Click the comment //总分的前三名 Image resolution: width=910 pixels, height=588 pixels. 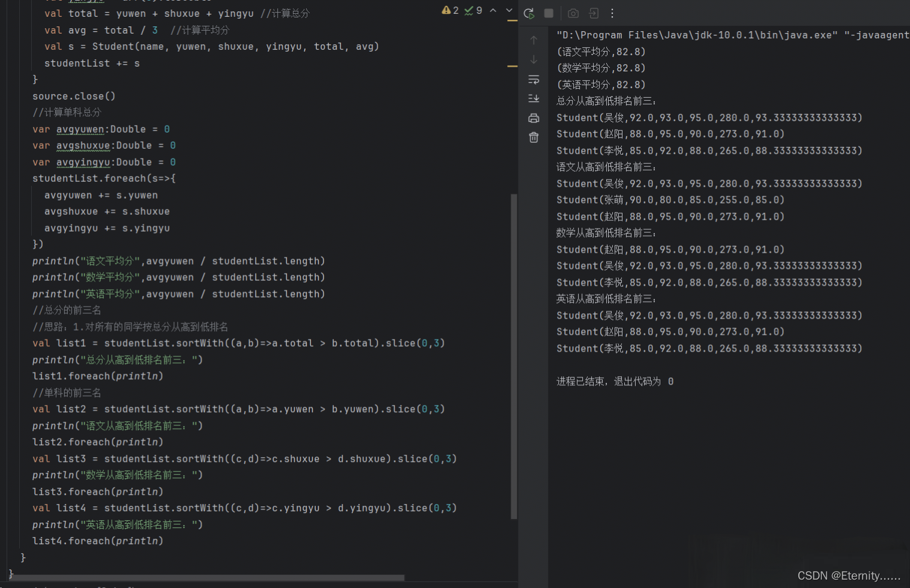click(x=67, y=310)
